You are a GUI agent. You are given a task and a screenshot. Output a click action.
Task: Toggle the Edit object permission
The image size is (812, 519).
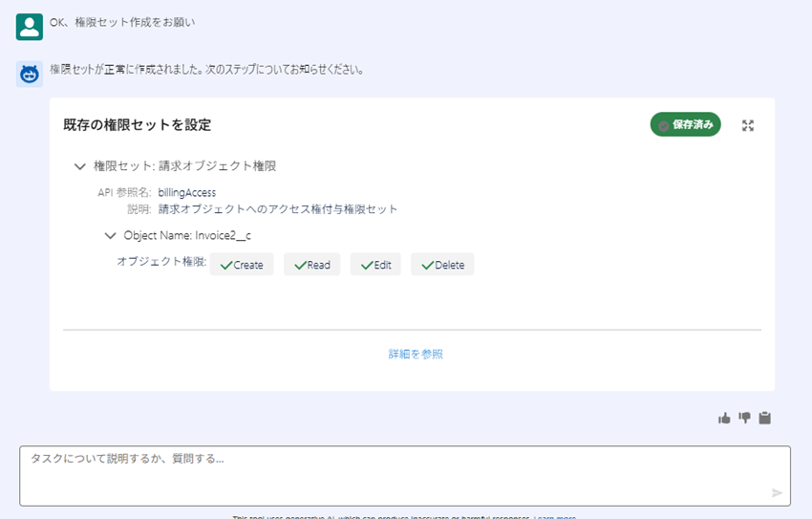point(375,265)
